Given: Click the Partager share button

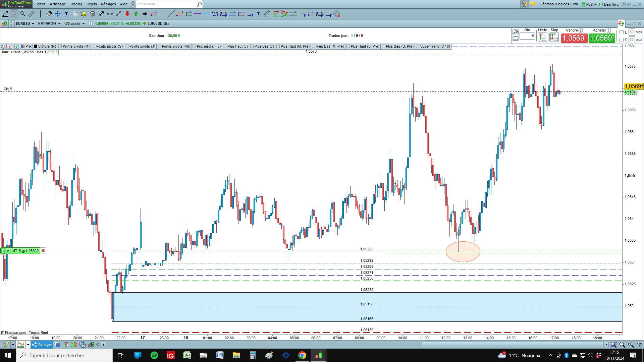Looking at the screenshot, I should coord(42,345).
